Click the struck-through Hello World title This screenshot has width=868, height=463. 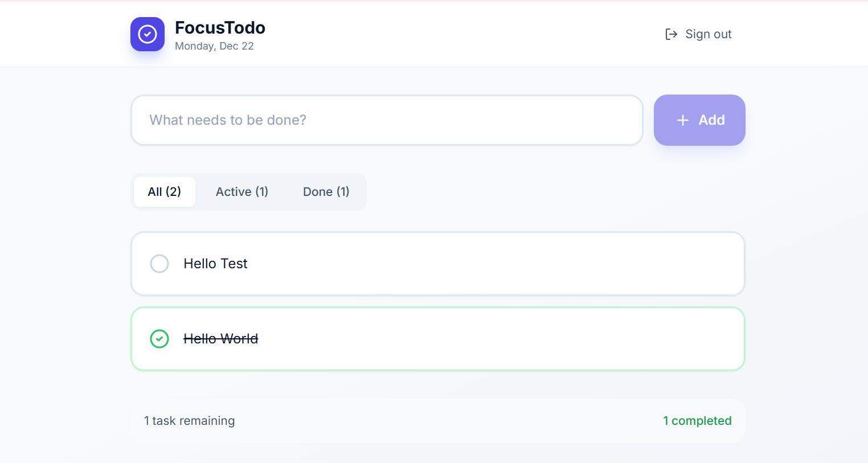pos(221,339)
